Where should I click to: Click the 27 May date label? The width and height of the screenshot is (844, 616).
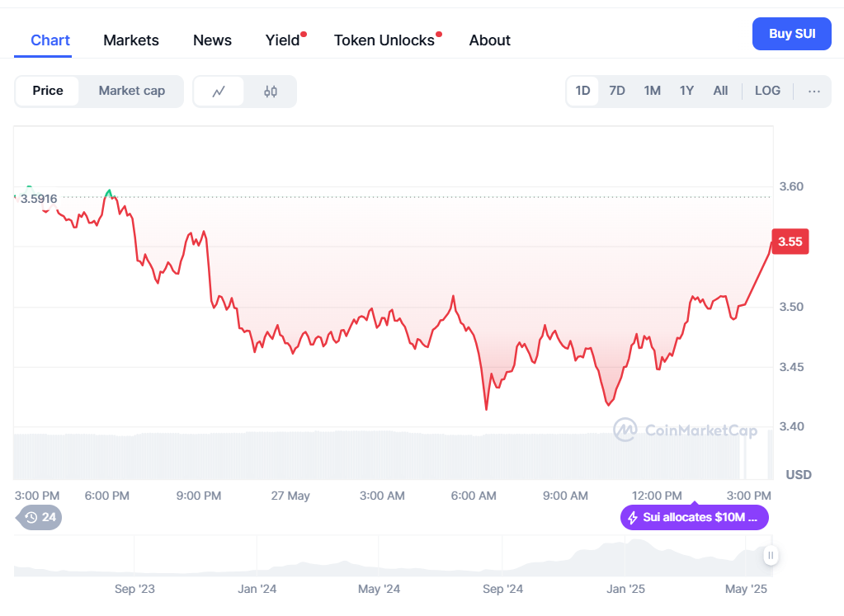click(290, 496)
